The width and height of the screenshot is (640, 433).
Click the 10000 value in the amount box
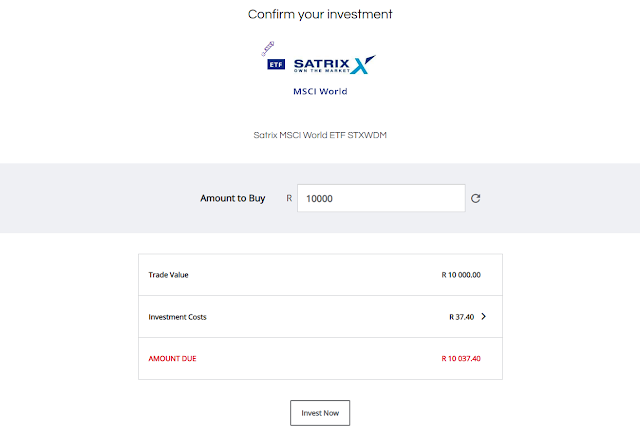[319, 199]
